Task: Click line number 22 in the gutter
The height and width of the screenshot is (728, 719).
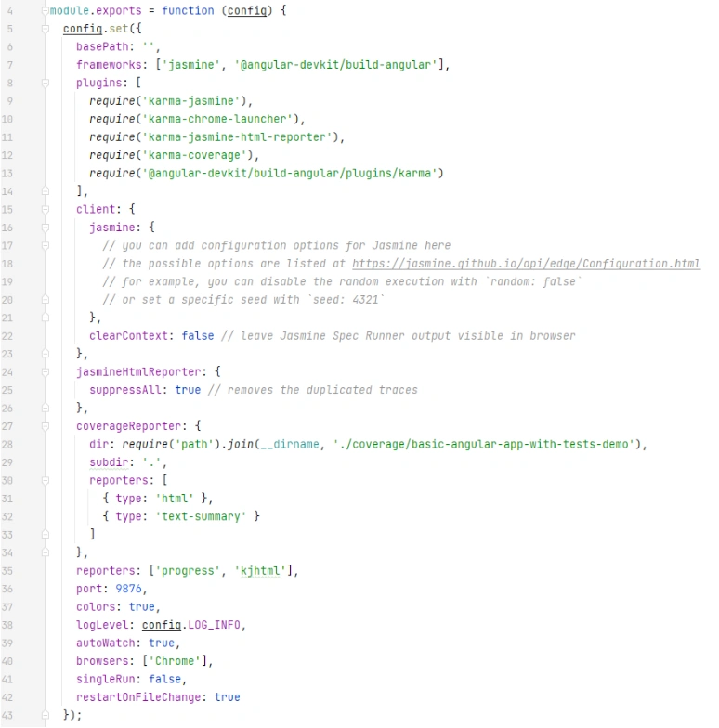Action: tap(7, 336)
